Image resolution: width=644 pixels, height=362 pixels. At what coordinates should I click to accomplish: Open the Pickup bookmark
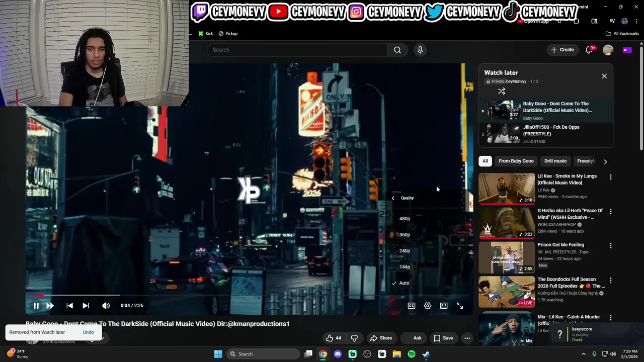tap(228, 34)
